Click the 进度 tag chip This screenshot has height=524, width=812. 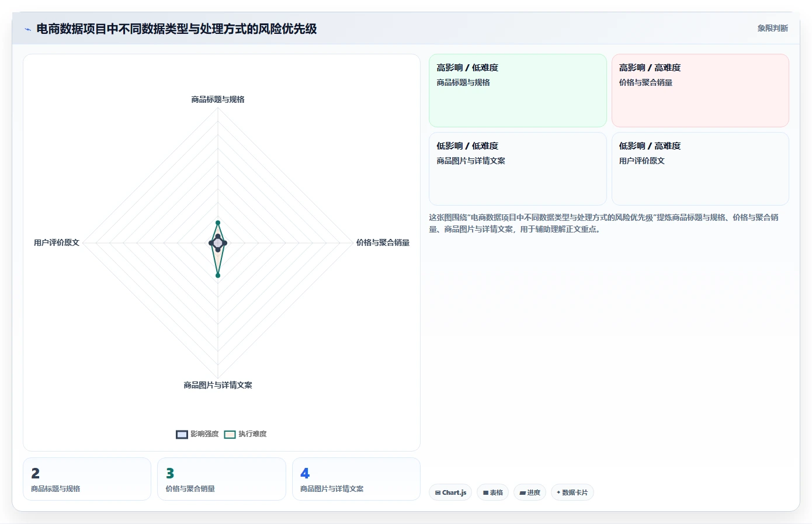tap(530, 492)
